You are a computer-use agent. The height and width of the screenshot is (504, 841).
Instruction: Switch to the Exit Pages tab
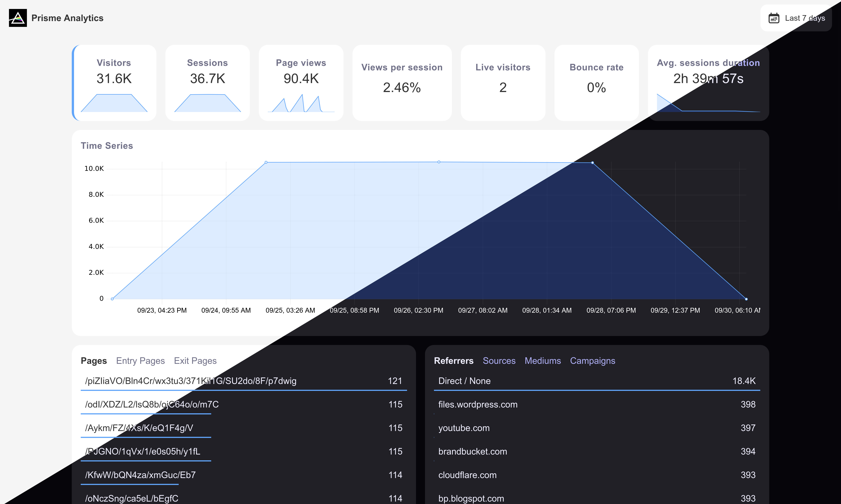click(x=195, y=361)
